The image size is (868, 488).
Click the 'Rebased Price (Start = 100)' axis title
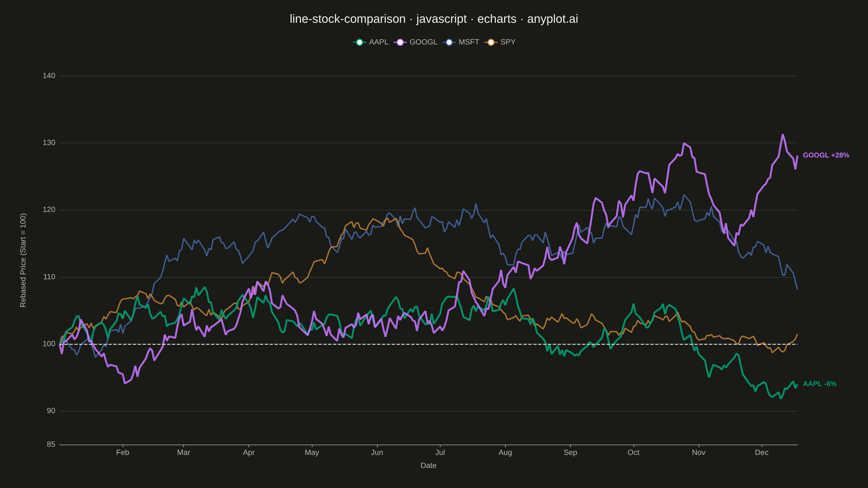pos(23,260)
